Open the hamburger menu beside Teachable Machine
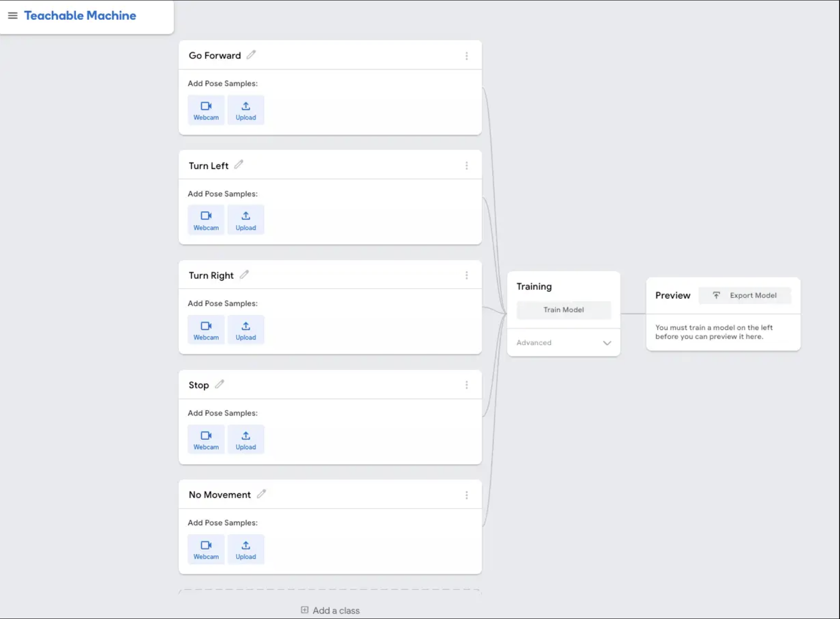Image resolution: width=840 pixels, height=619 pixels. [x=13, y=16]
